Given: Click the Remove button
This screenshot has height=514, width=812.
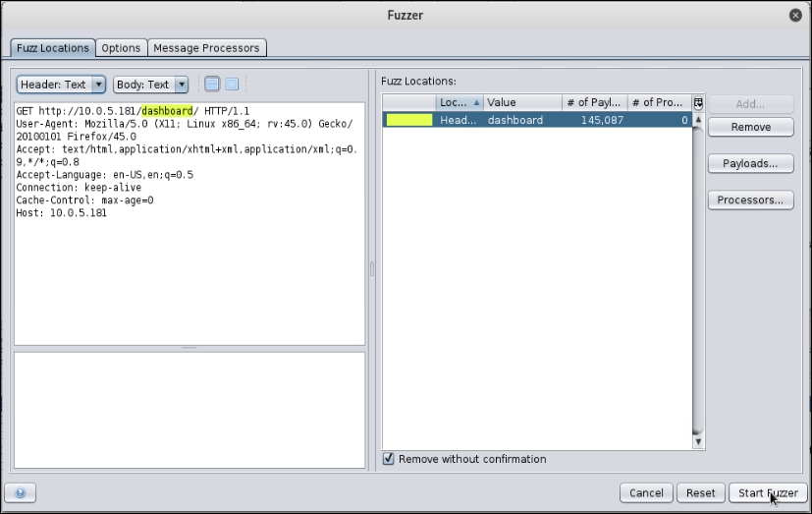Looking at the screenshot, I should click(751, 127).
